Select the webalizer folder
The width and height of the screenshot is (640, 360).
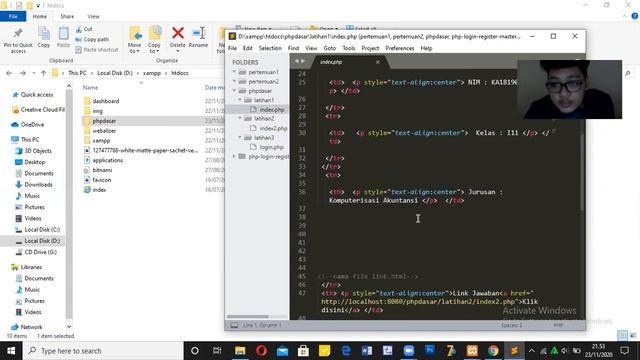tap(104, 131)
